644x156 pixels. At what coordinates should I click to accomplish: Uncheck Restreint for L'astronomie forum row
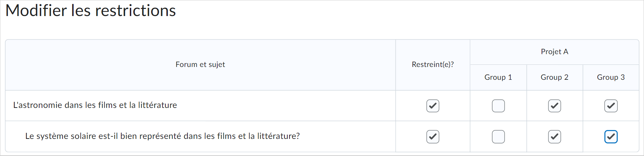(x=433, y=106)
